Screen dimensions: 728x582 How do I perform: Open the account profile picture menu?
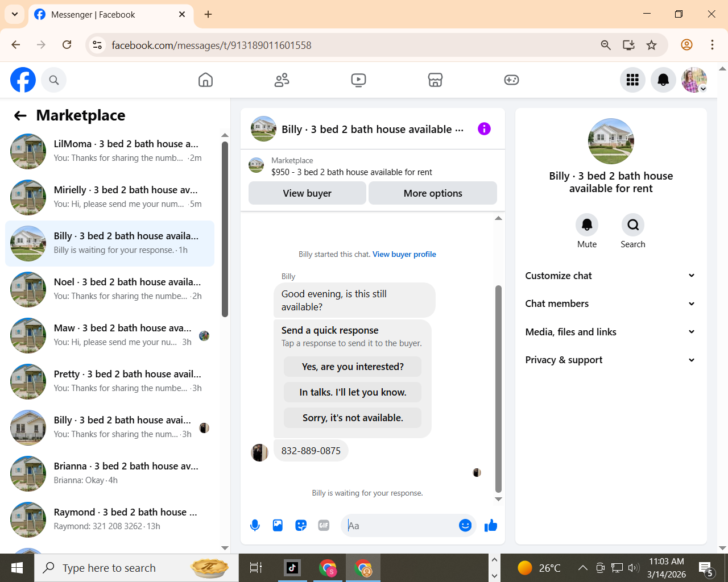694,80
